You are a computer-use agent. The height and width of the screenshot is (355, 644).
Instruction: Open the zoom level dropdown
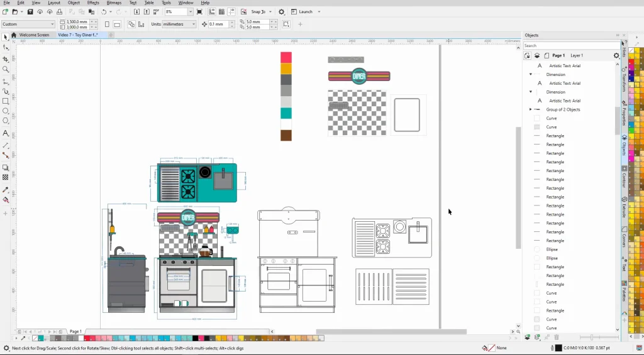point(191,12)
